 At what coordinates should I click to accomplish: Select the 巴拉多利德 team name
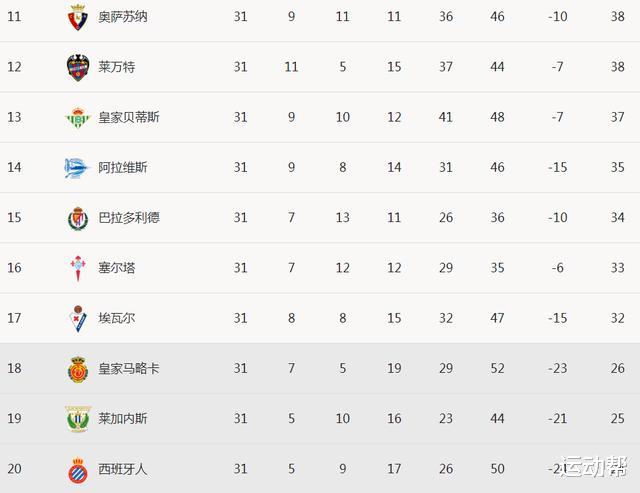(x=129, y=218)
